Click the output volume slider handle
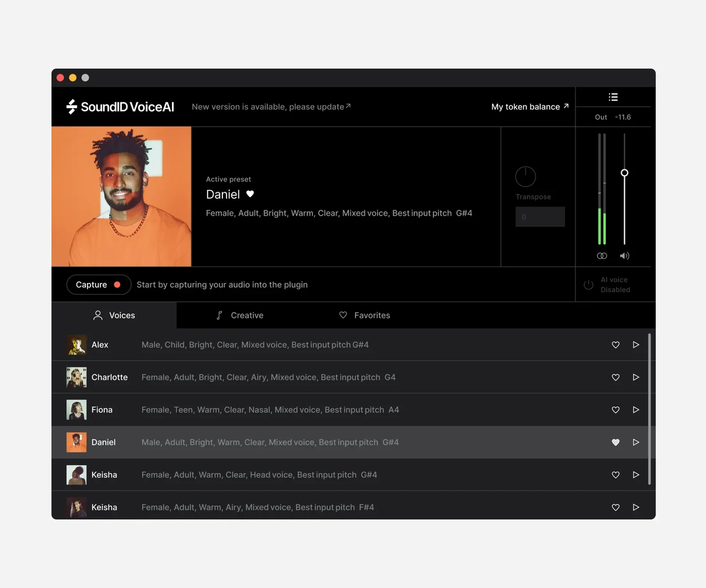This screenshot has height=588, width=706. click(624, 173)
